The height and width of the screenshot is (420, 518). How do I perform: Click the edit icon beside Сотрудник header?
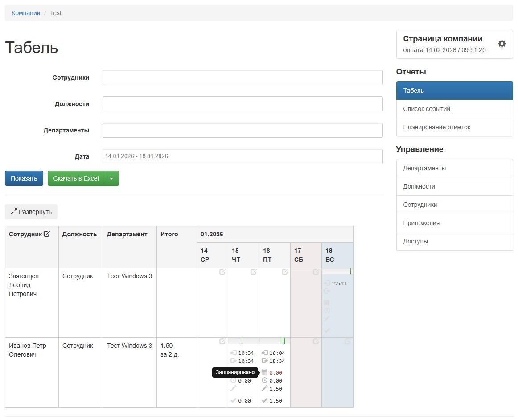click(x=47, y=234)
